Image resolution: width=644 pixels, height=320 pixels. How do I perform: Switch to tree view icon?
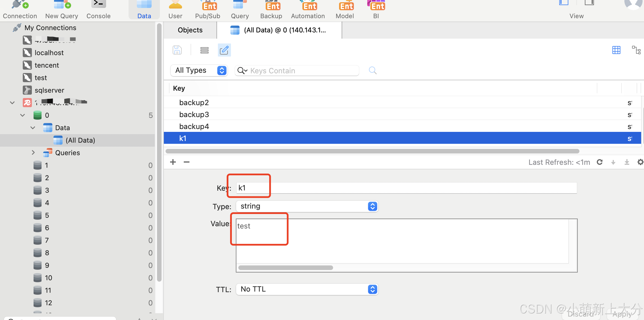636,50
